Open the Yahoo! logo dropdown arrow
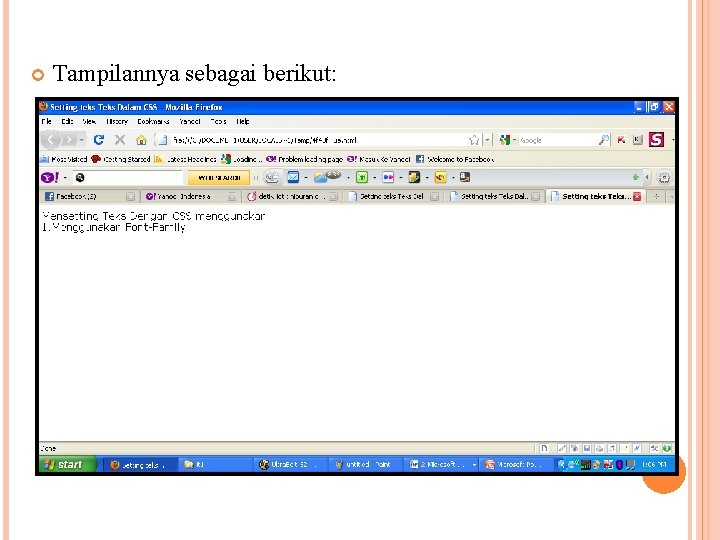 (x=65, y=178)
